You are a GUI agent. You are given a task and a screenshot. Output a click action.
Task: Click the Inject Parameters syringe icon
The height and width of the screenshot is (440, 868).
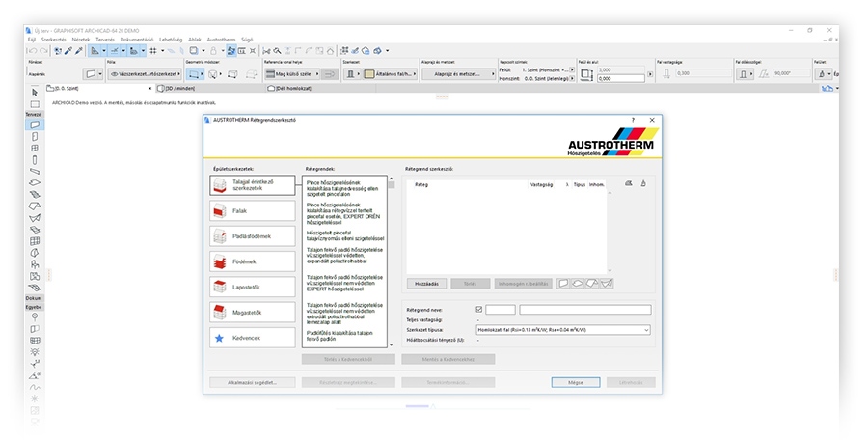[x=79, y=51]
